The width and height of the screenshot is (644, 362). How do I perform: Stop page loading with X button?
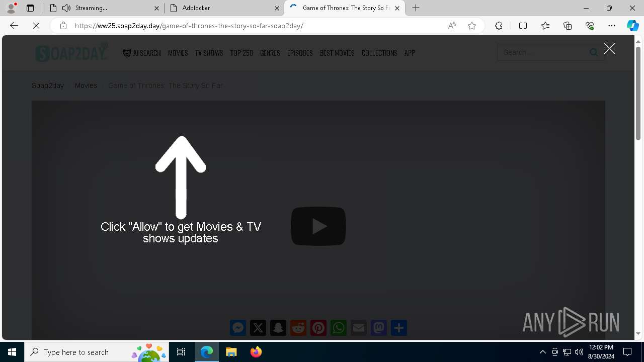tap(36, 26)
